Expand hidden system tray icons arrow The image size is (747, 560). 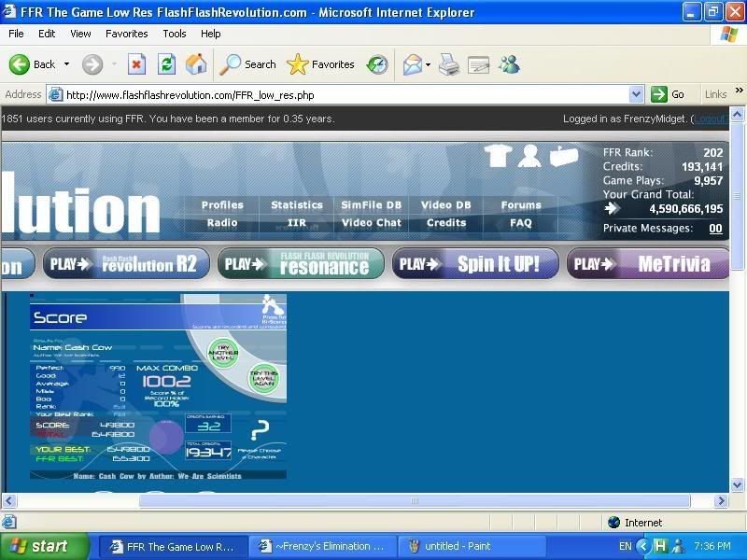coord(643,546)
